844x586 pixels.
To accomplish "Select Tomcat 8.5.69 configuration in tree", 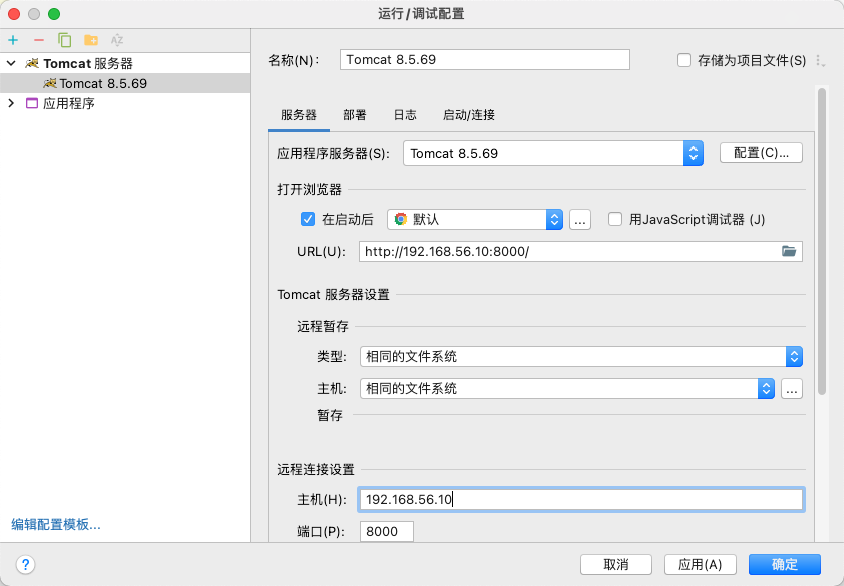I will click(x=125, y=83).
